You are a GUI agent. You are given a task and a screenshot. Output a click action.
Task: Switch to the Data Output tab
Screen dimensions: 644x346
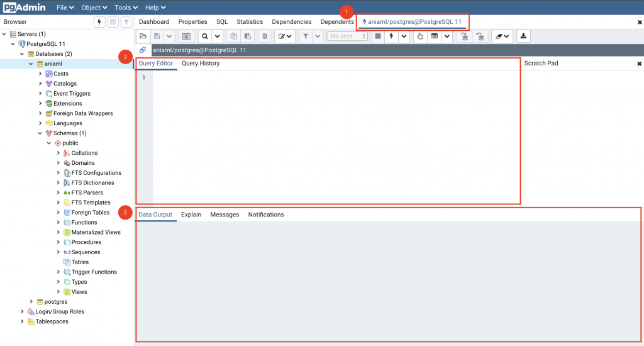pos(155,215)
